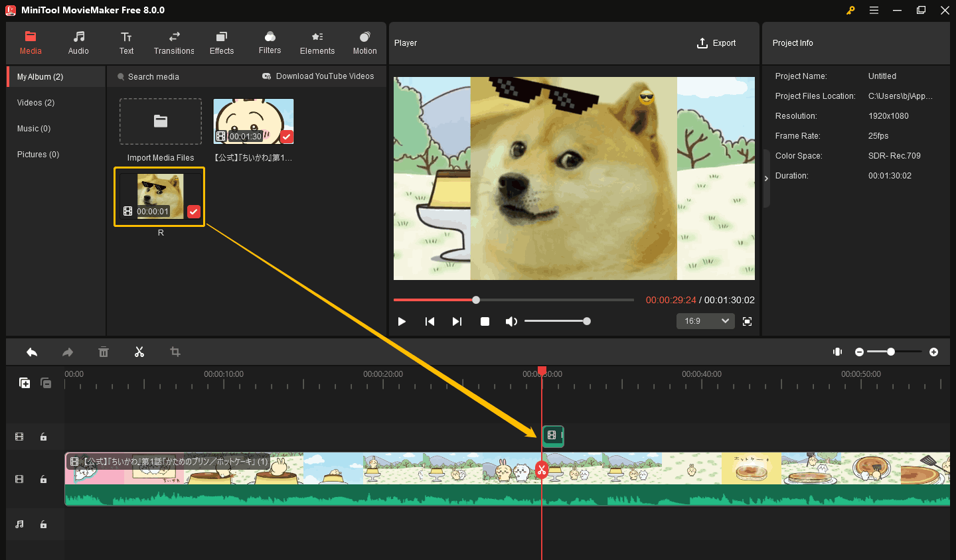Click Project Name value Untitled
Image resolution: width=956 pixels, height=560 pixels.
pos(882,76)
